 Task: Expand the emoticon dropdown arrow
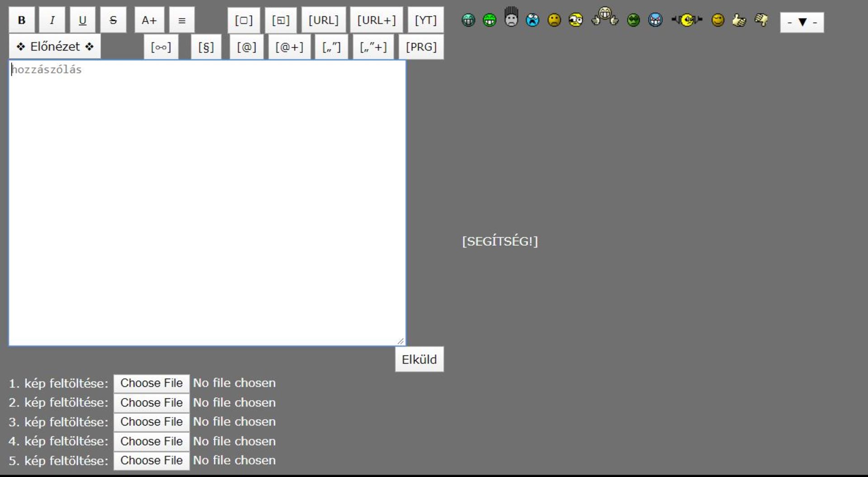pos(802,22)
